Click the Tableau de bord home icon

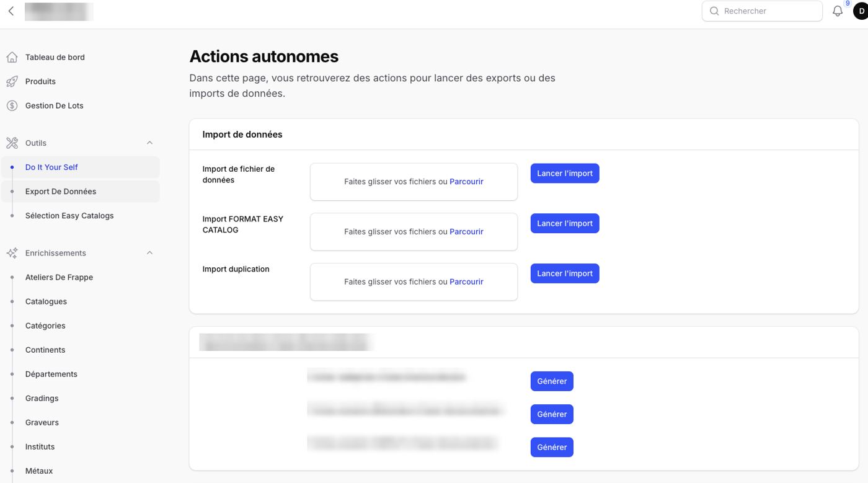12,57
